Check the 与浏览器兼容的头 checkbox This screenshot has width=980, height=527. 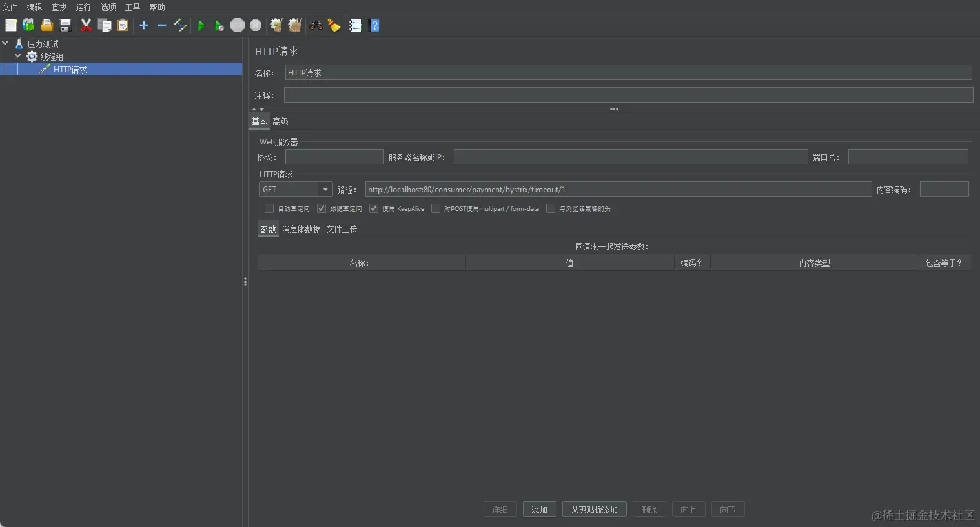click(551, 208)
